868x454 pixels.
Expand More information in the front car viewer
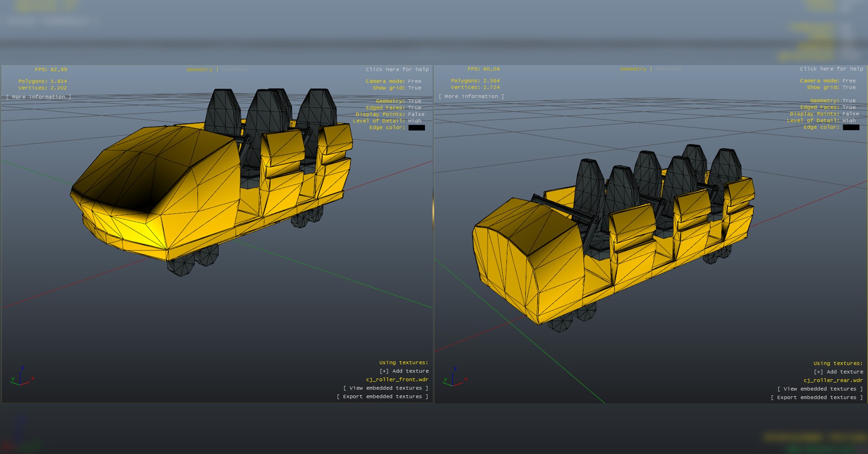coord(38,97)
